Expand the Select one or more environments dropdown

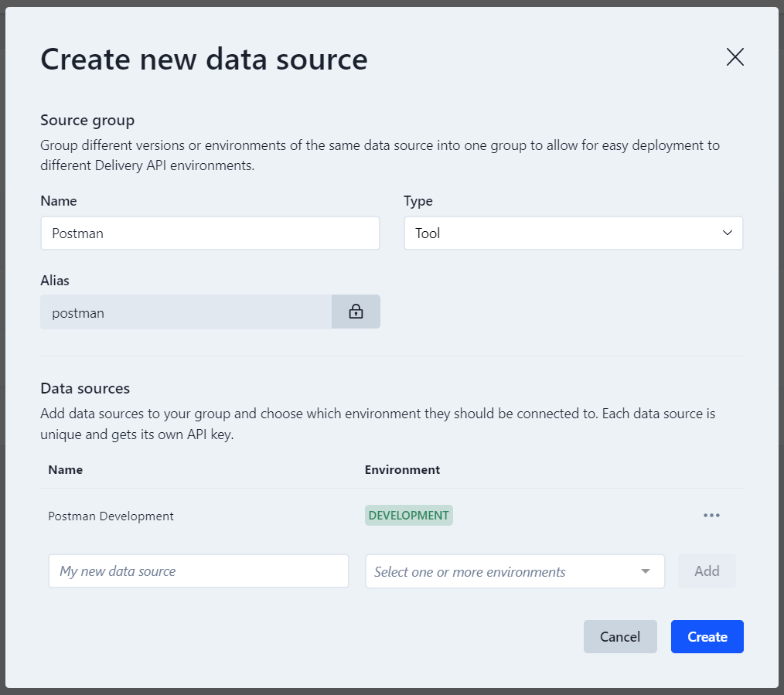pos(503,572)
